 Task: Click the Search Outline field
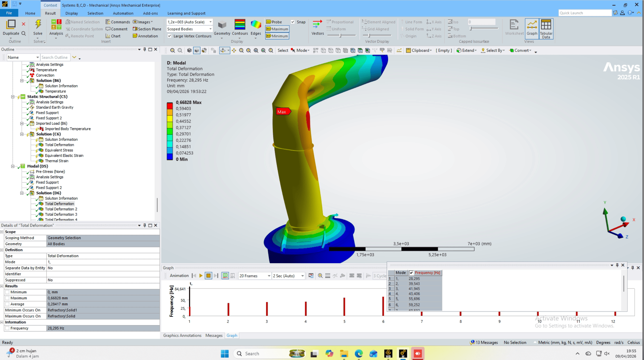(55, 57)
